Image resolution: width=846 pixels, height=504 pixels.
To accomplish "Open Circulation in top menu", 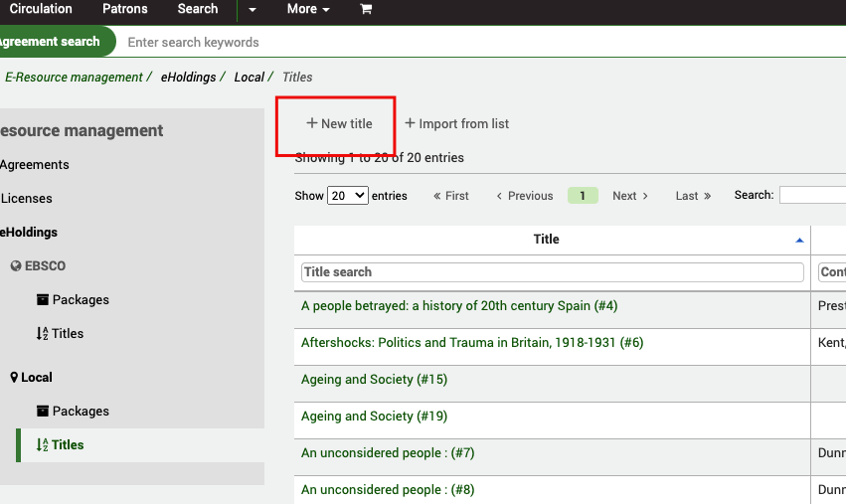I will coord(40,9).
